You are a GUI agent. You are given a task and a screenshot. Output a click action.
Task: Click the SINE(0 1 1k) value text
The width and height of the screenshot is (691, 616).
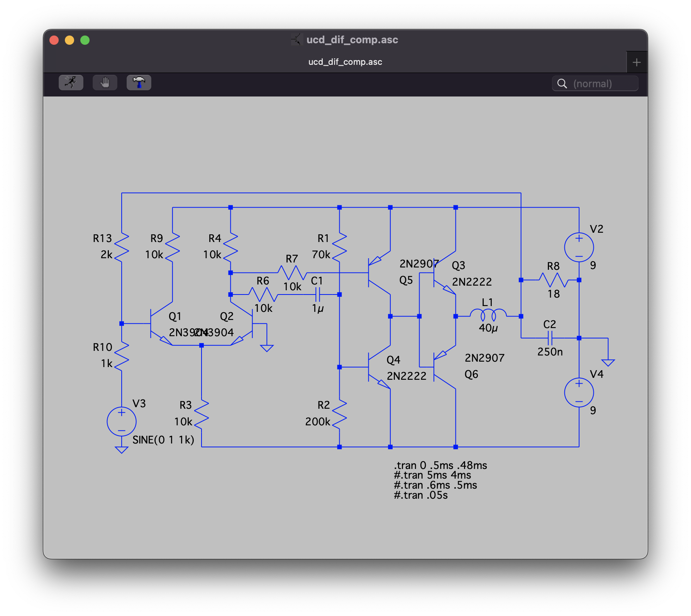coord(163,440)
